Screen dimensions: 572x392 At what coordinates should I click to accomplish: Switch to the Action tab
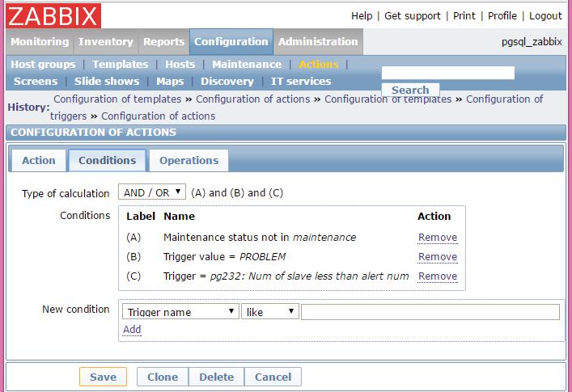pyautogui.click(x=38, y=160)
